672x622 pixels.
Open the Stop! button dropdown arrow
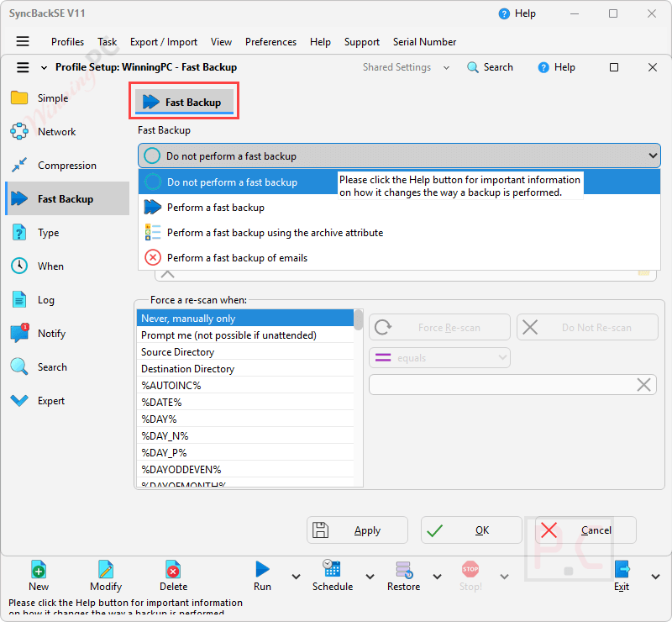pyautogui.click(x=505, y=577)
